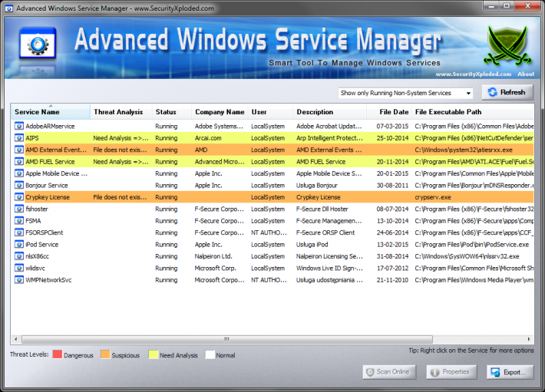Viewport: 545px width, 392px height.
Task: Visit the www.SecurityXploded.com link
Action: [x=474, y=74]
